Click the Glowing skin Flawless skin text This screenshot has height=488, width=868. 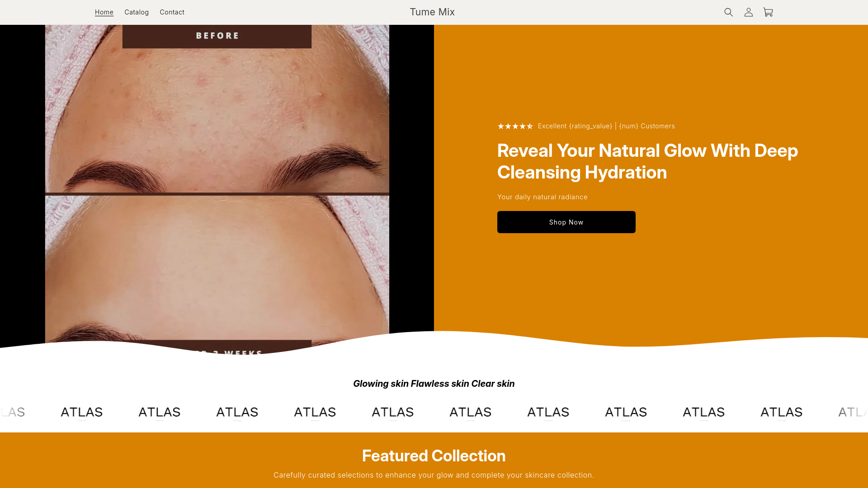(434, 384)
